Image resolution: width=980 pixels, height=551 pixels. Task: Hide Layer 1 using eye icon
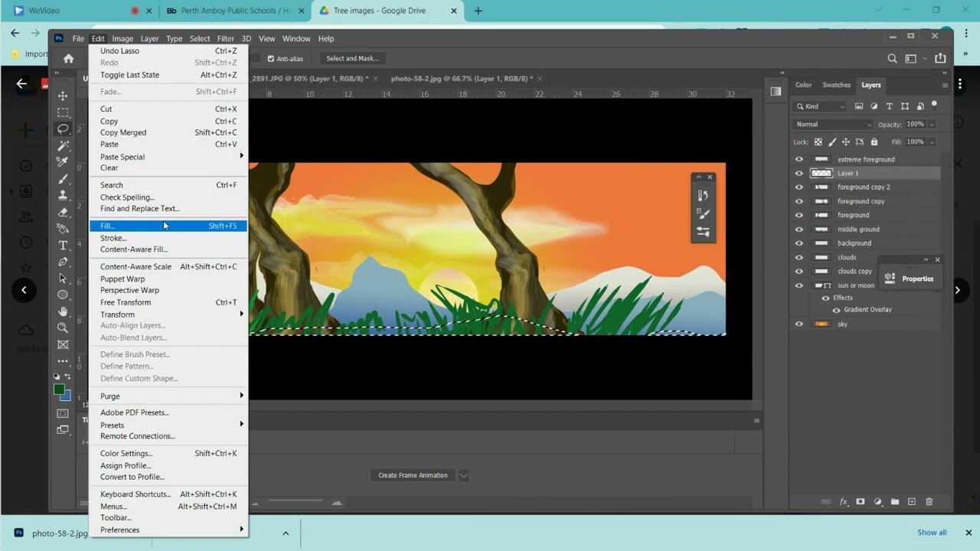coord(799,173)
